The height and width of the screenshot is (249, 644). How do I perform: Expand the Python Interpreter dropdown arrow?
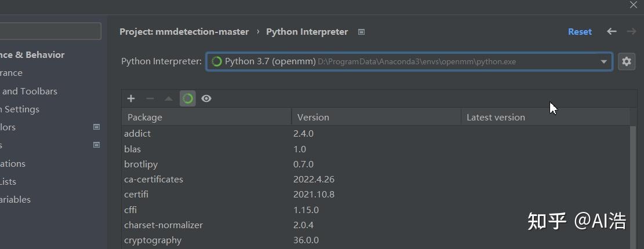(x=604, y=61)
